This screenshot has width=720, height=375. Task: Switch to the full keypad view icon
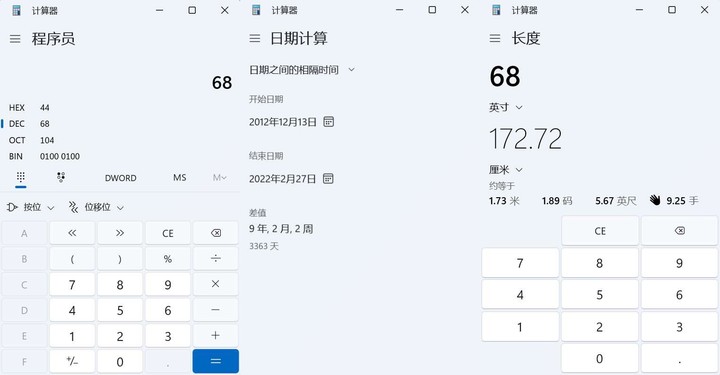click(x=21, y=177)
